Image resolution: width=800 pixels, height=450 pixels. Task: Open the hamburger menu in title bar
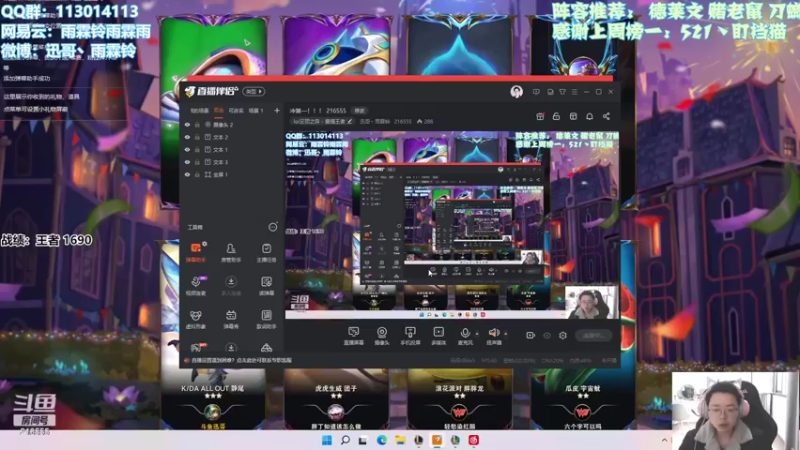coord(574,92)
